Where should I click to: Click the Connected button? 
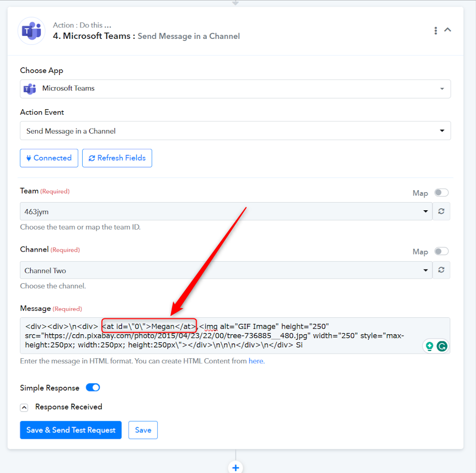tap(49, 158)
